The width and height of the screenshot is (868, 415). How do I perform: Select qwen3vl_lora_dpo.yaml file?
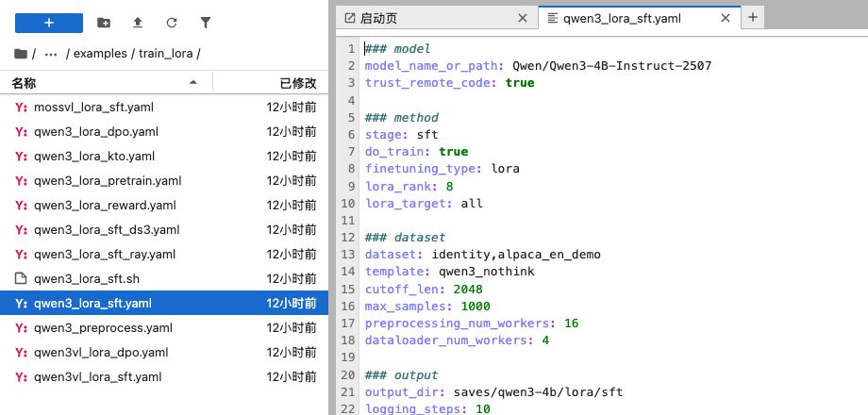[164, 353]
